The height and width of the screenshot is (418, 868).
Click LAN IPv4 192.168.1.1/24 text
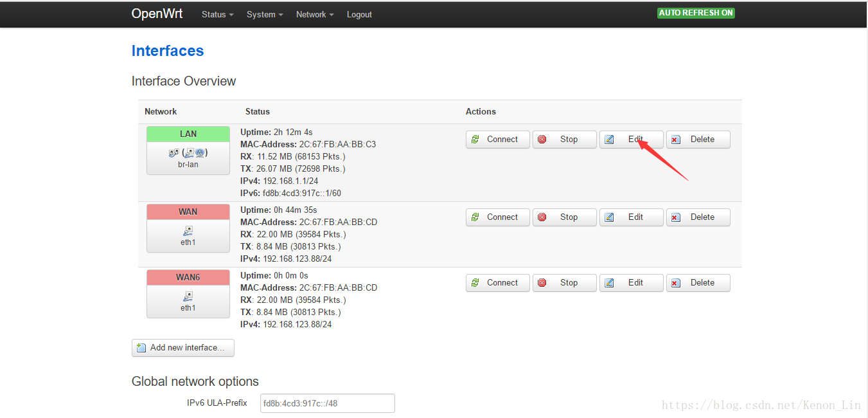tap(279, 181)
